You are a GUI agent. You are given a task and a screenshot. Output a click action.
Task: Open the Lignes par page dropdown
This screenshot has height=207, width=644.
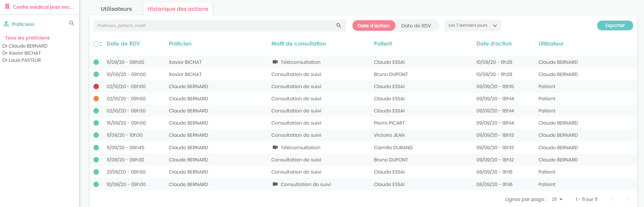click(557, 199)
